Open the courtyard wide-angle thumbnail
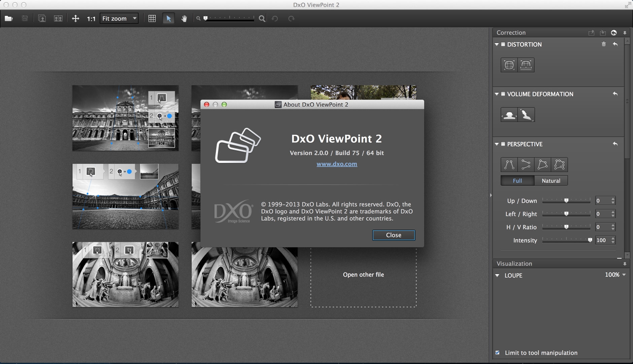 point(125,196)
